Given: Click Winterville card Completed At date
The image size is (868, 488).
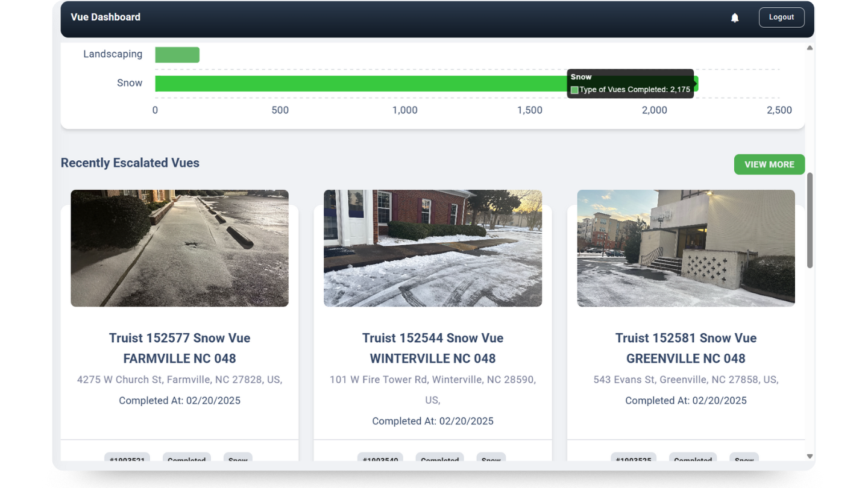Looking at the screenshot, I should pos(433,421).
